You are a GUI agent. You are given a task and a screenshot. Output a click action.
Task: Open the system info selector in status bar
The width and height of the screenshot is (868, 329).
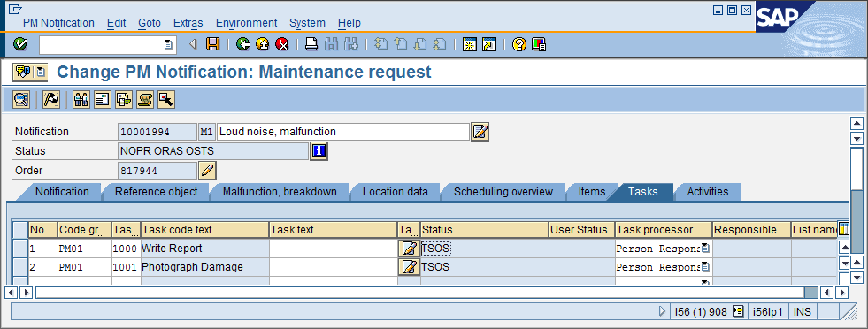737,312
